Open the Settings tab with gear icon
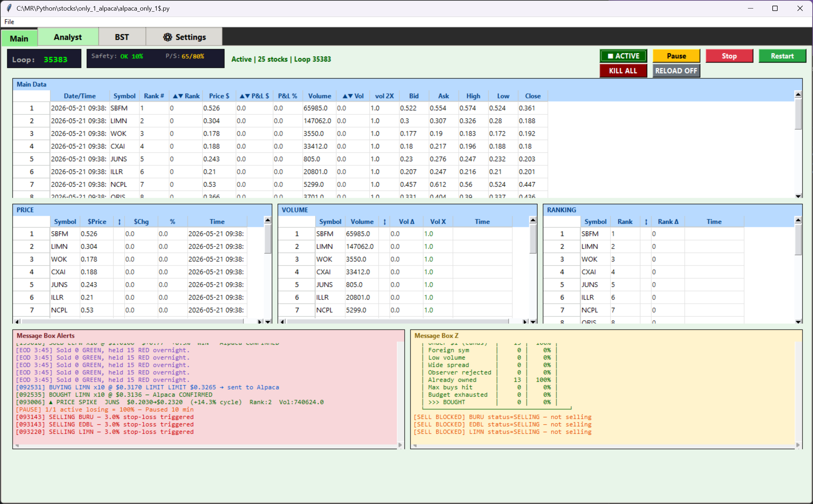This screenshot has height=504, width=813. [184, 37]
